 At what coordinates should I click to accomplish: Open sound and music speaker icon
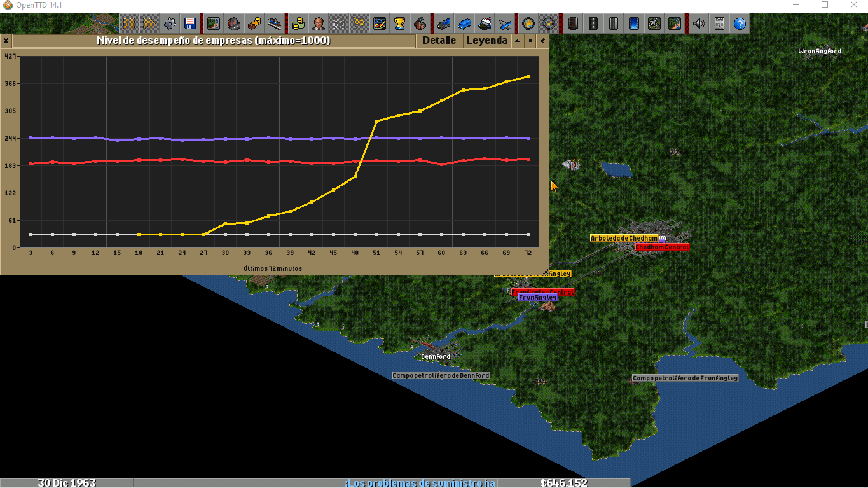(699, 24)
